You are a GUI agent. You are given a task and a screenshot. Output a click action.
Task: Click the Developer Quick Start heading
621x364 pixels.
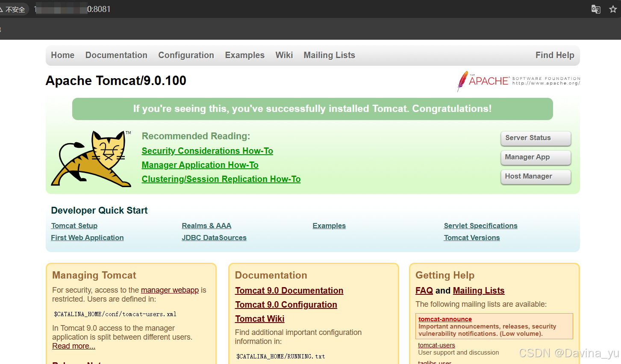pos(99,210)
